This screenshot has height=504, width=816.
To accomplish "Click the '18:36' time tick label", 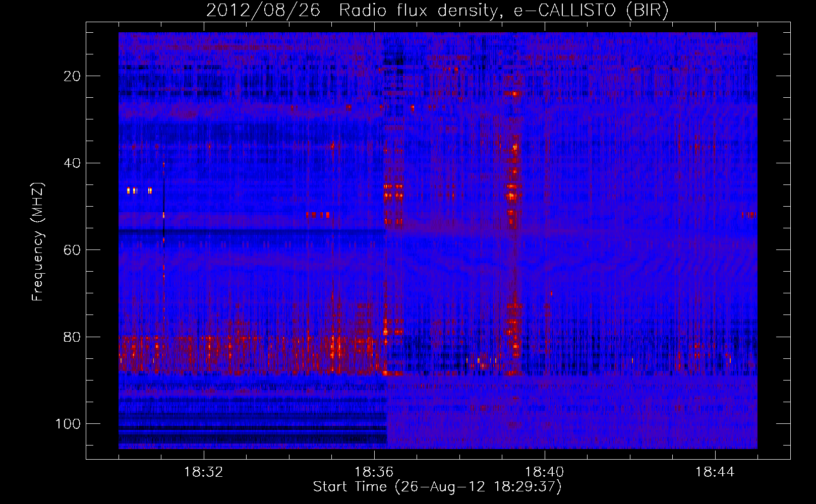I will [x=374, y=472].
